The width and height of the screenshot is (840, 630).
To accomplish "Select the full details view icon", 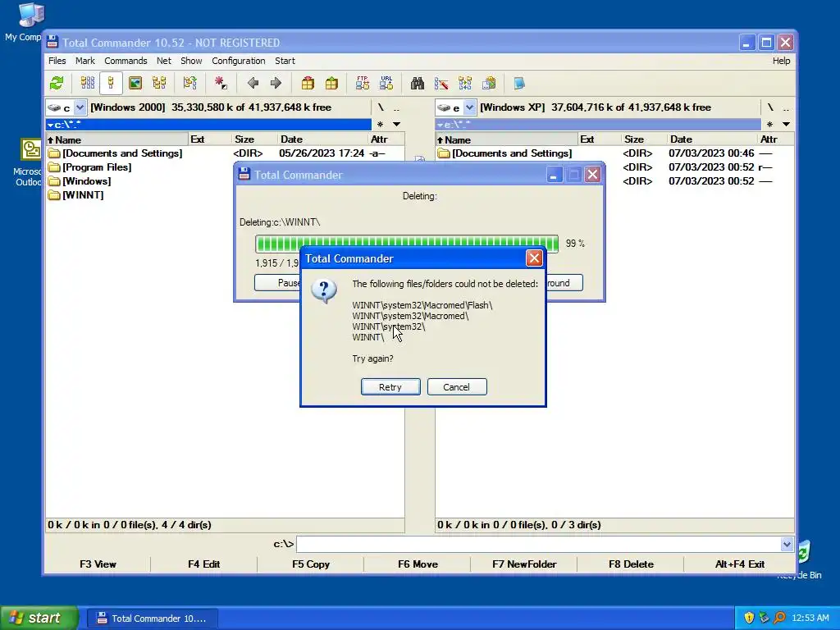I will tap(111, 83).
